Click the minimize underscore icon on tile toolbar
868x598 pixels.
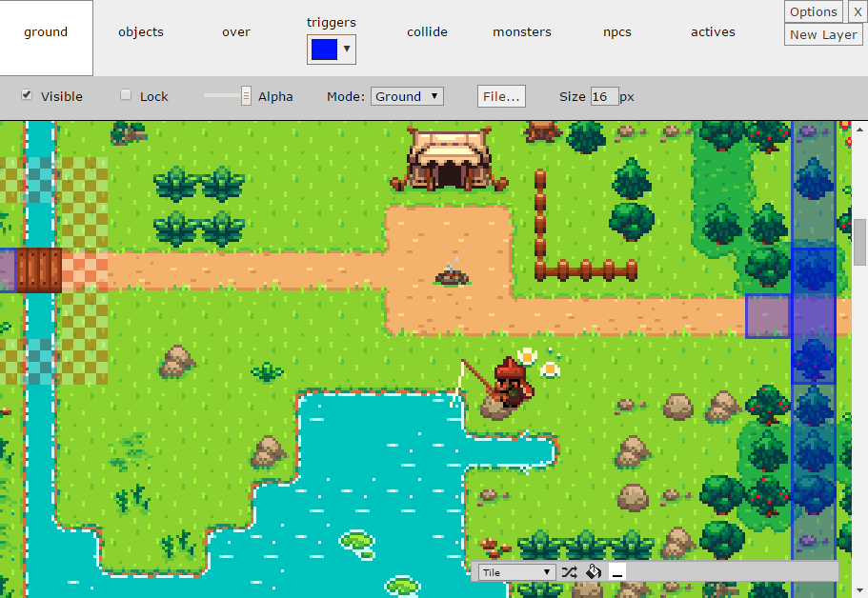point(616,572)
